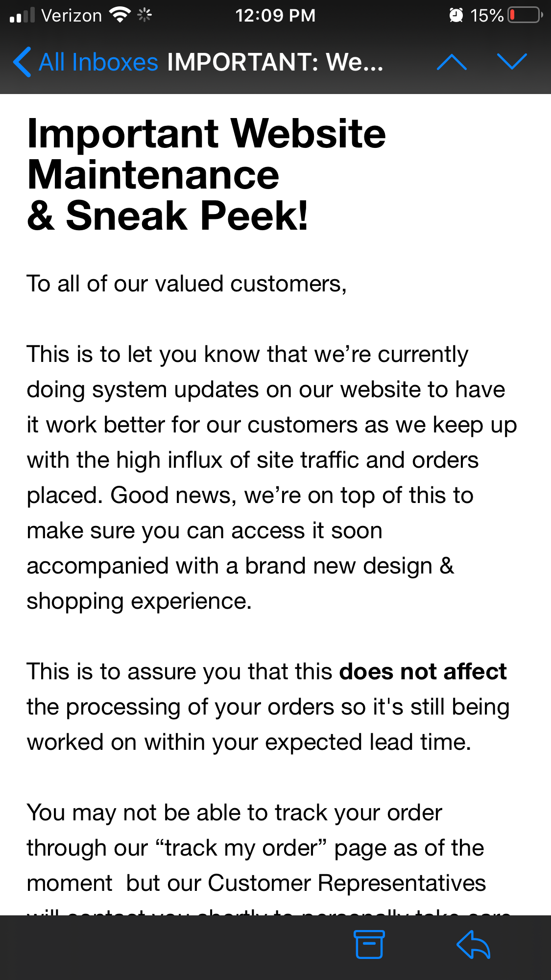551x980 pixels.
Task: Tap the Verizon carrier label
Action: tap(72, 16)
